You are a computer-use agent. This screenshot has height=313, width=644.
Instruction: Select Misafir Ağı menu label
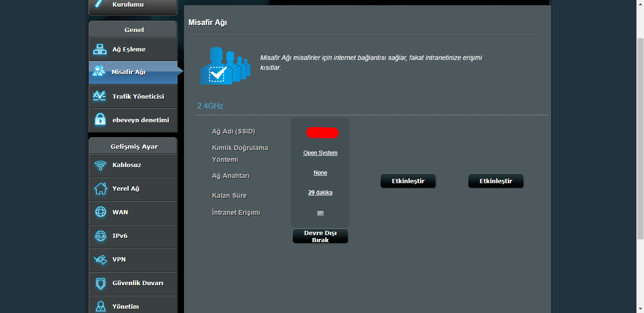coord(128,72)
